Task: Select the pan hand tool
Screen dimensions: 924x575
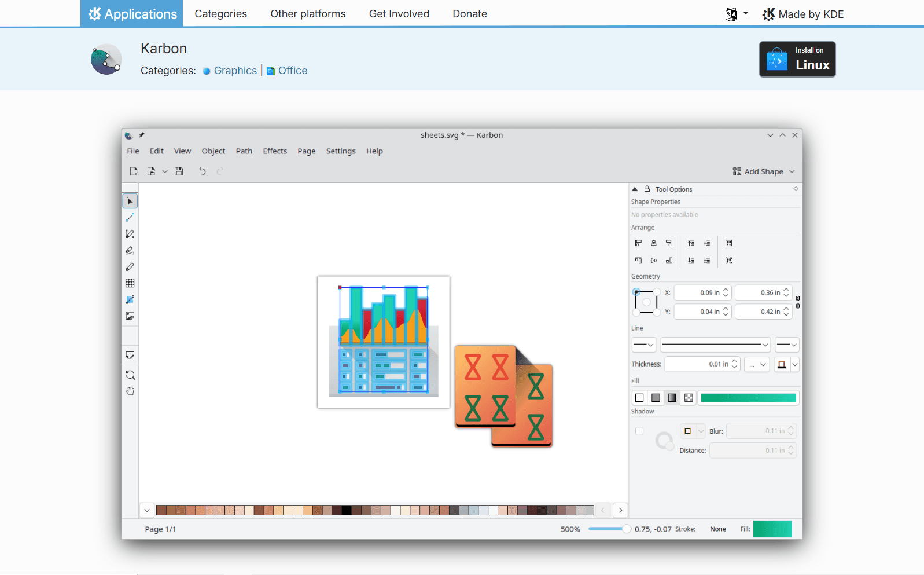Action: (130, 391)
